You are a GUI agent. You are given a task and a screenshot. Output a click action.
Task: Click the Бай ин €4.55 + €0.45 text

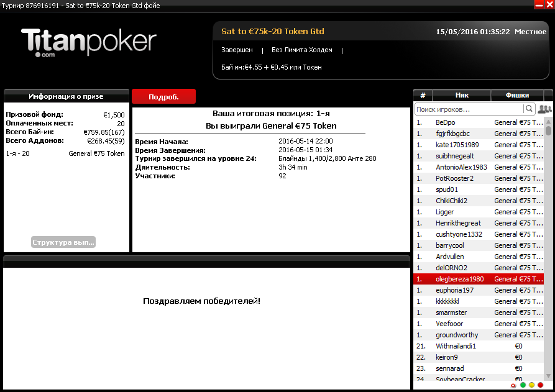[x=271, y=67]
